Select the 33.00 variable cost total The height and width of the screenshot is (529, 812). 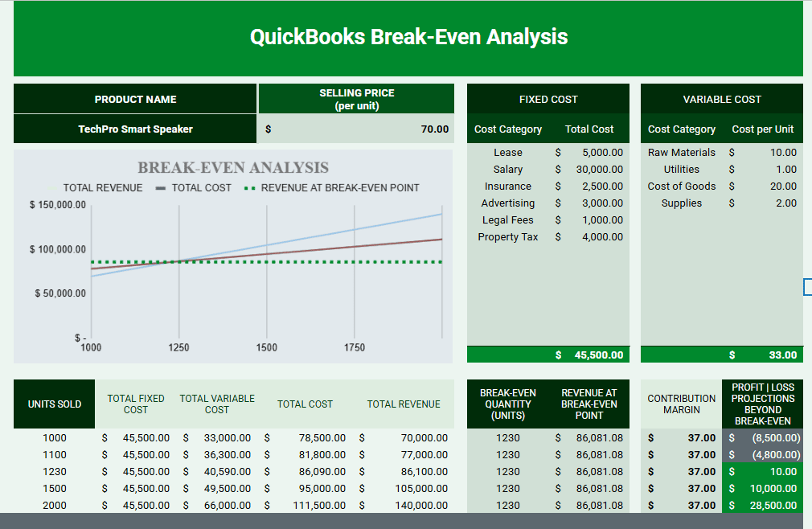tap(763, 355)
